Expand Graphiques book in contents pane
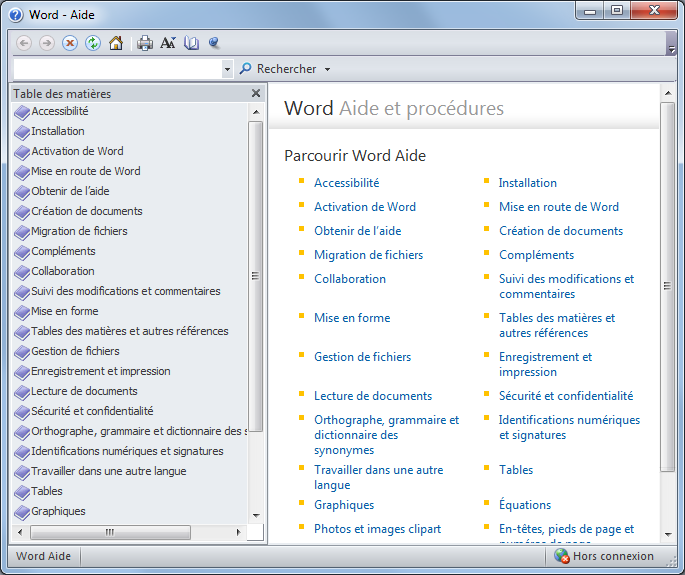This screenshot has height=575, width=685. pyautogui.click(x=22, y=513)
